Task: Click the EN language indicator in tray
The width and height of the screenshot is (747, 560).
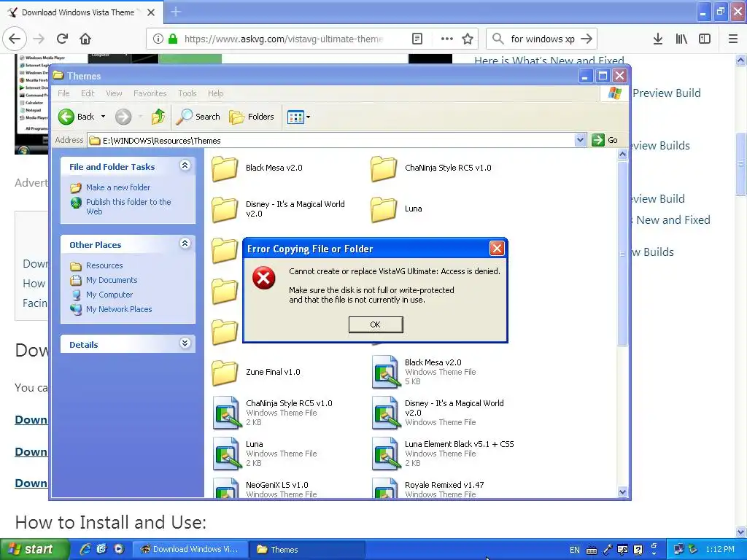Action: coord(575,550)
